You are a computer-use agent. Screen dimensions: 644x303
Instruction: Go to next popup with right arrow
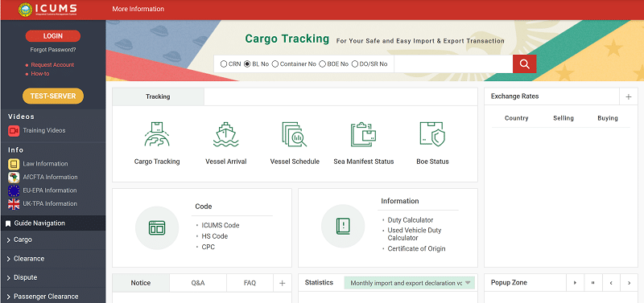629,283
